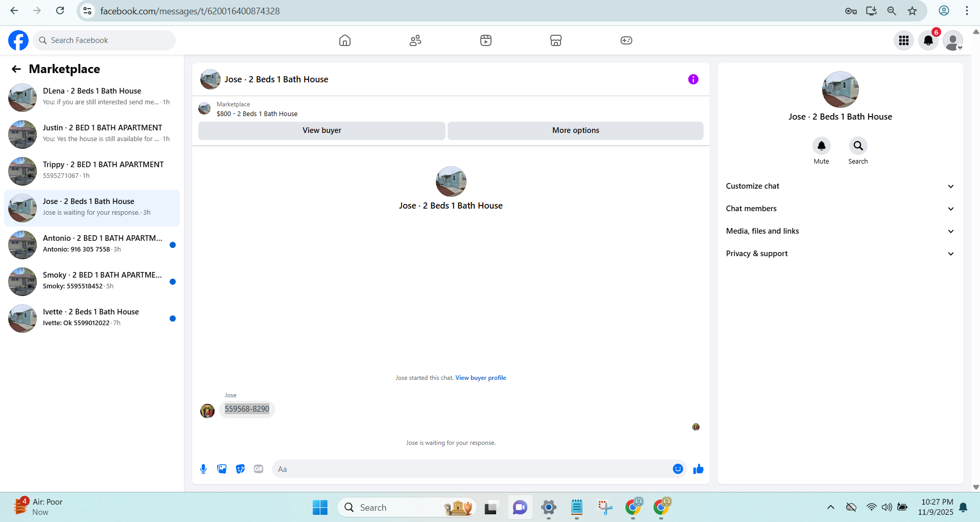
Task: Open the install app icon in address bar
Action: [x=871, y=11]
